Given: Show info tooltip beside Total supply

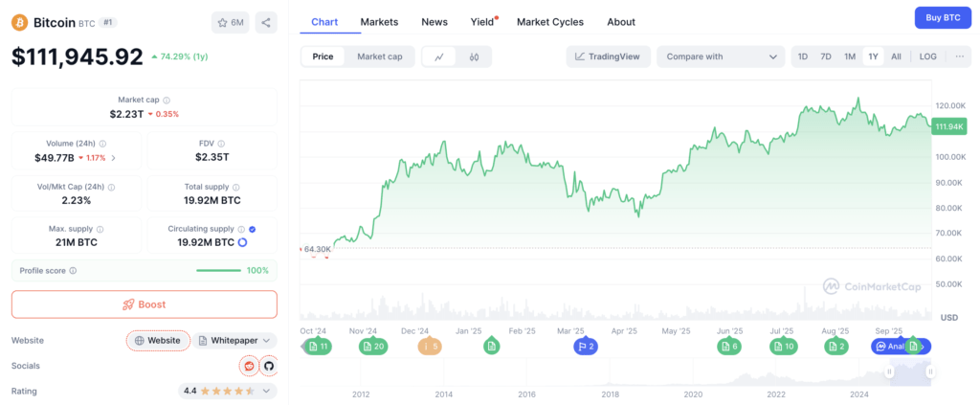Looking at the screenshot, I should [235, 187].
